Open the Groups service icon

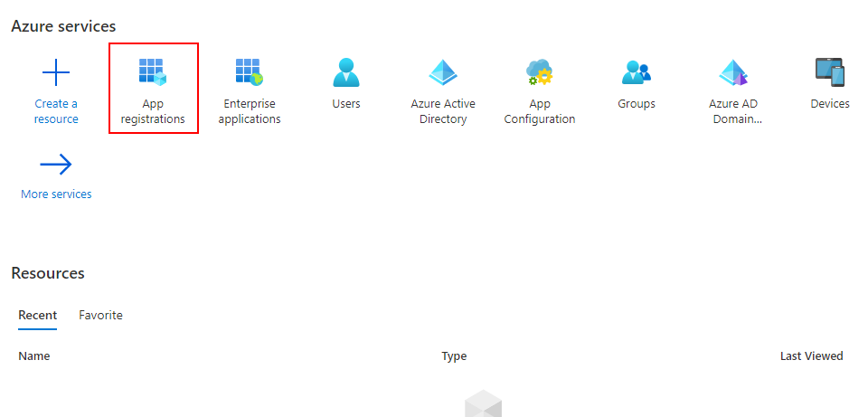(x=636, y=72)
